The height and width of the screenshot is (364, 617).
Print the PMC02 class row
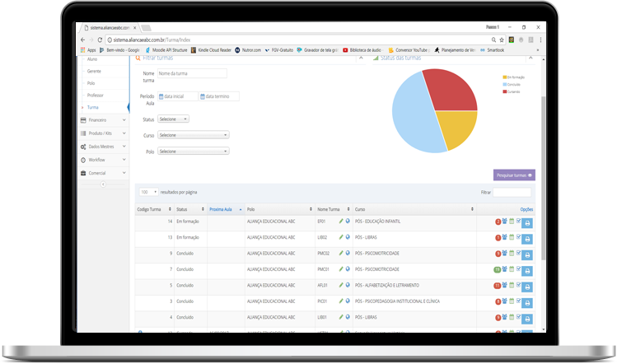coord(527,255)
